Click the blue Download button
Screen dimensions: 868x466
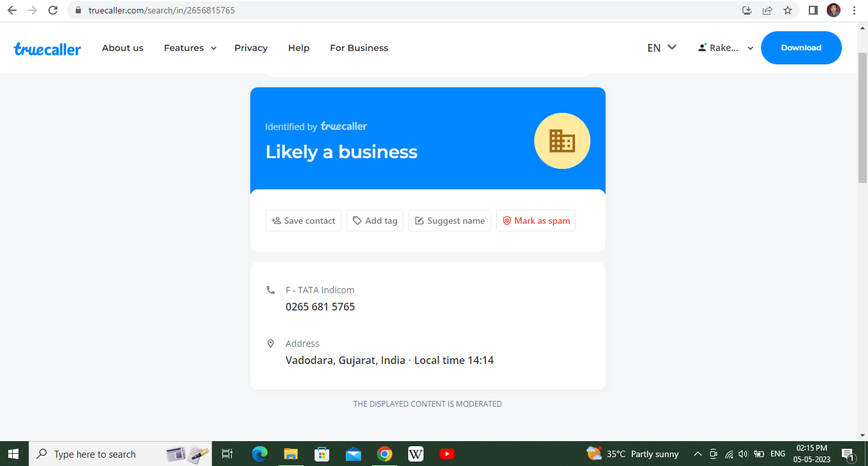pyautogui.click(x=801, y=48)
